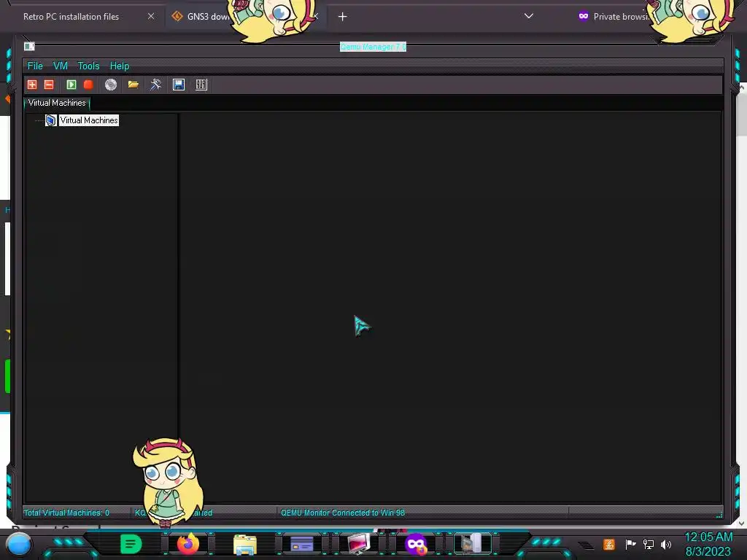
Task: Open network tray icon
Action: pyautogui.click(x=648, y=544)
